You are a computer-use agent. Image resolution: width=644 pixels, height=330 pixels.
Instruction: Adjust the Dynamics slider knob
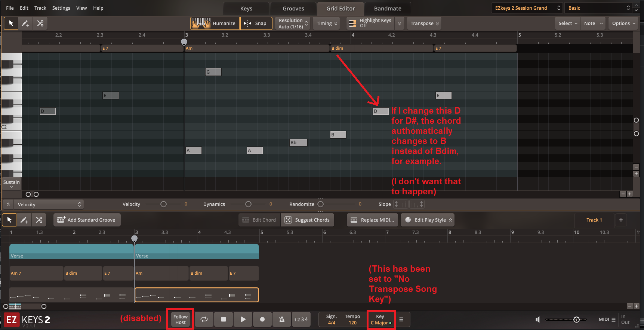[248, 204]
